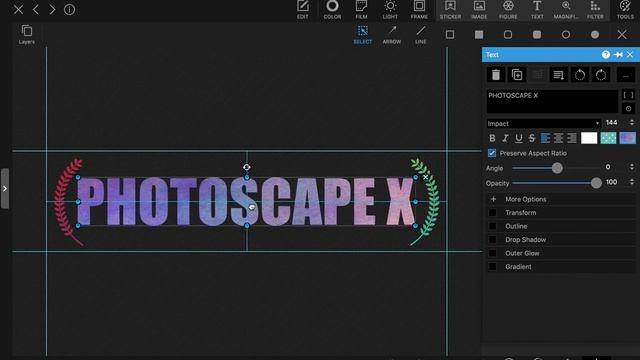Image resolution: width=640 pixels, height=360 pixels.
Task: Toggle bold formatting
Action: tap(492, 138)
